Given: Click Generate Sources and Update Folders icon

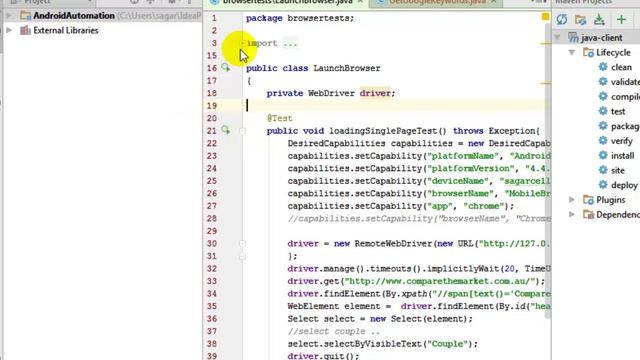Looking at the screenshot, I should [x=580, y=19].
